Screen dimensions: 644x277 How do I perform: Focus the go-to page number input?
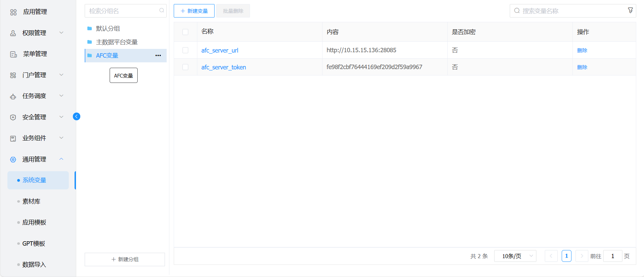(x=613, y=256)
